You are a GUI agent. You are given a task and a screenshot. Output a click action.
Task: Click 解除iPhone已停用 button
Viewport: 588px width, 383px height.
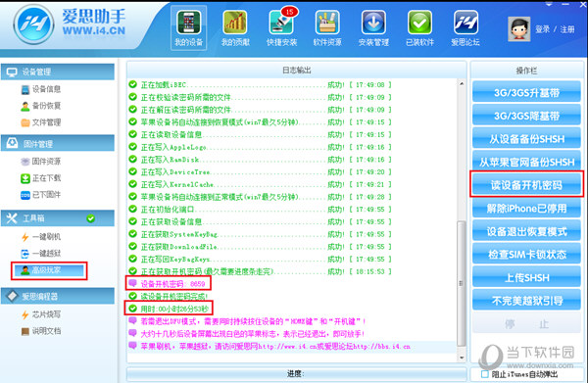(526, 209)
